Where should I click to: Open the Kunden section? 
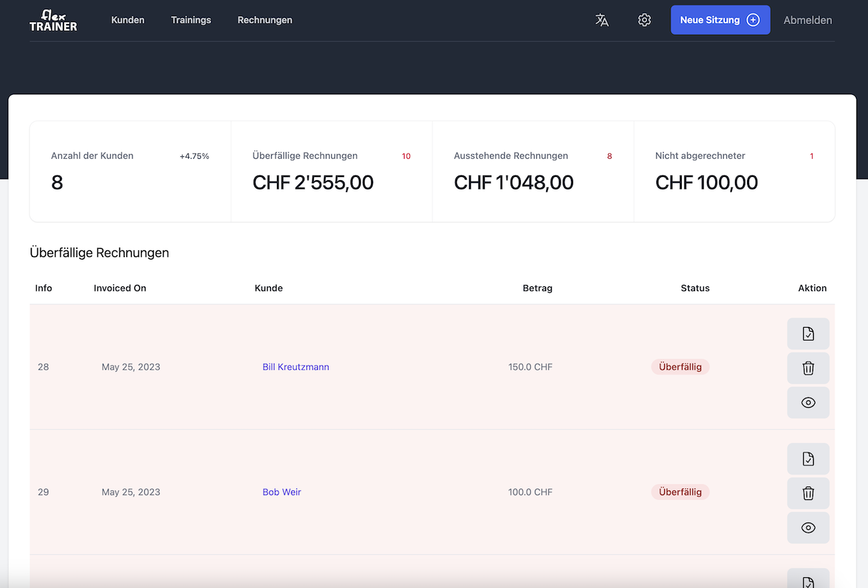click(x=128, y=20)
